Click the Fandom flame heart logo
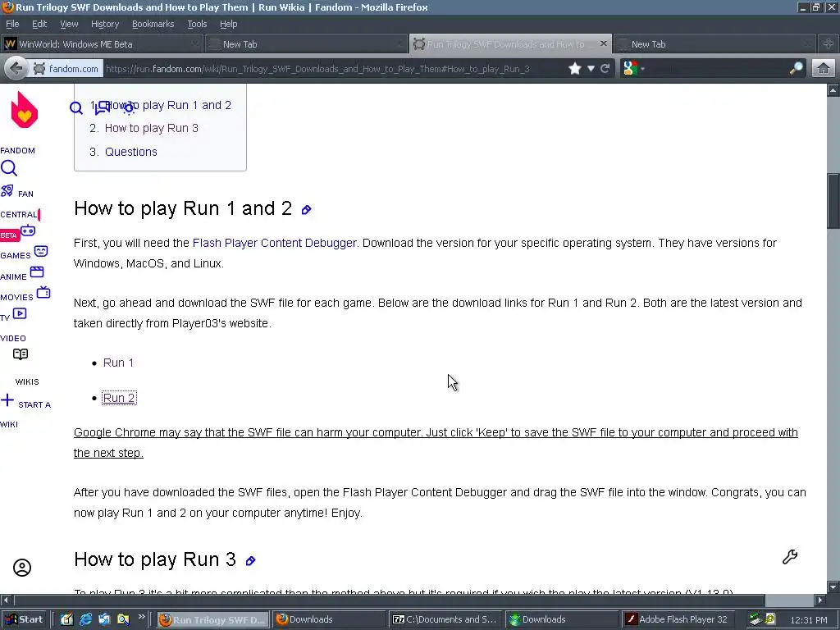Viewport: 840px width, 630px height. 25,110
